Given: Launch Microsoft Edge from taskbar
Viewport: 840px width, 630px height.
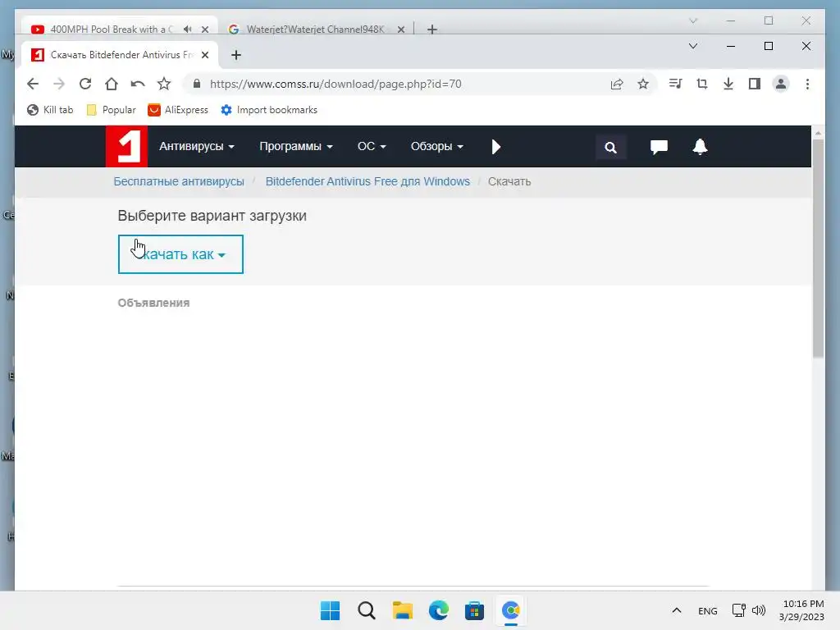Looking at the screenshot, I should 438,610.
